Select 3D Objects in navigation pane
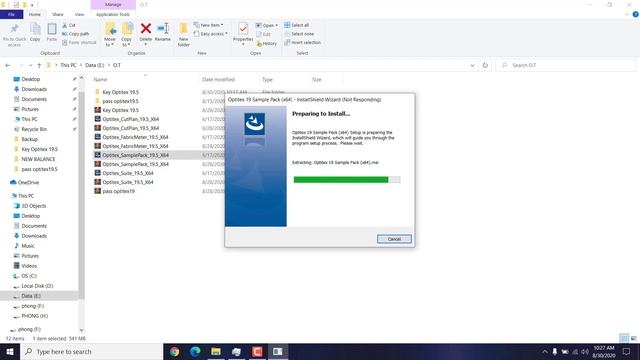640x360 pixels. 33,206
